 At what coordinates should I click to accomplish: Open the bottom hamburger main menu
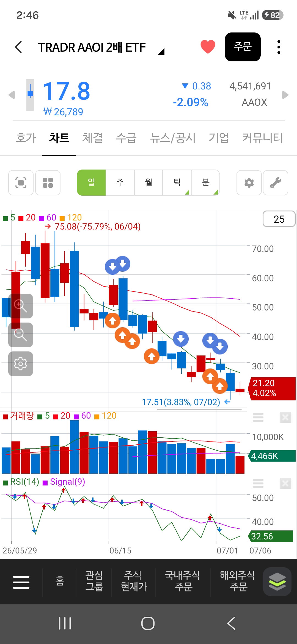(x=21, y=582)
